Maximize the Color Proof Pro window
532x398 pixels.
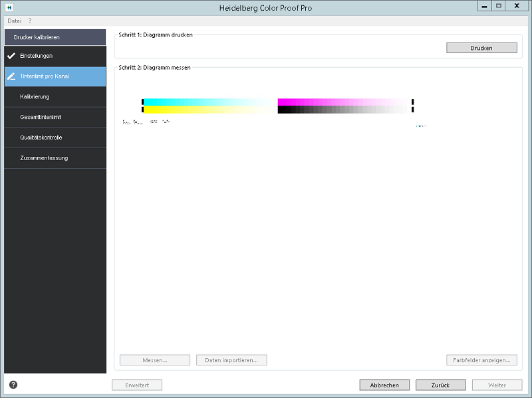tap(498, 6)
